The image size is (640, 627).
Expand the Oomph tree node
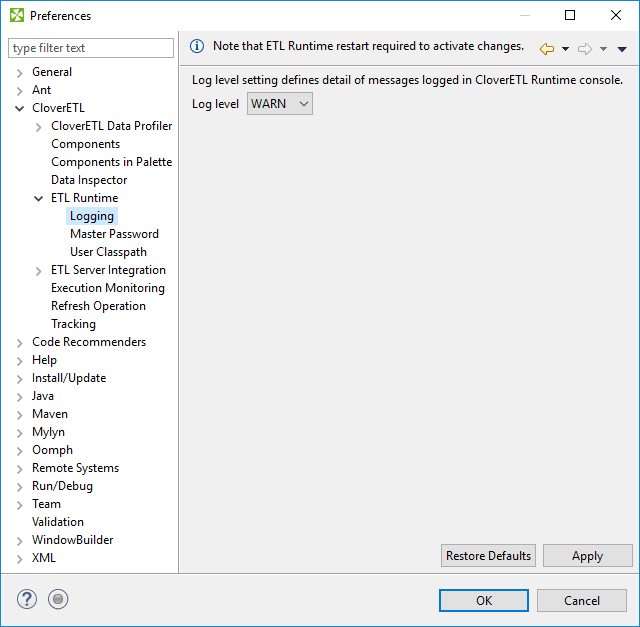20,451
